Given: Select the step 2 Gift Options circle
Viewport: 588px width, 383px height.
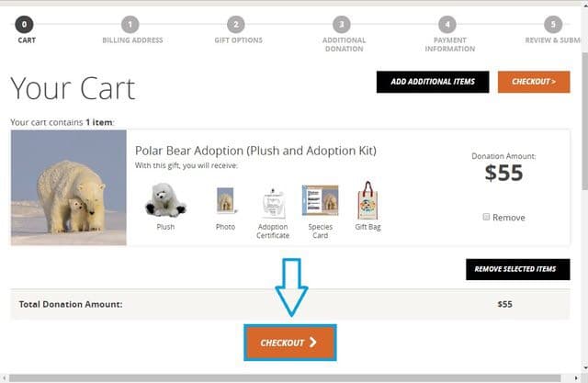Looking at the screenshot, I should 236,25.
